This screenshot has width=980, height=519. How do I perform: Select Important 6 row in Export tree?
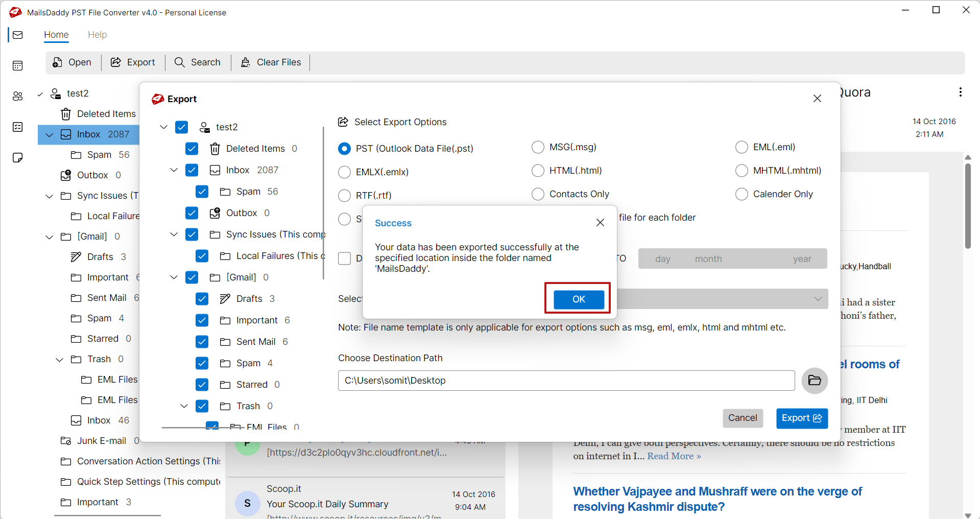click(254, 320)
